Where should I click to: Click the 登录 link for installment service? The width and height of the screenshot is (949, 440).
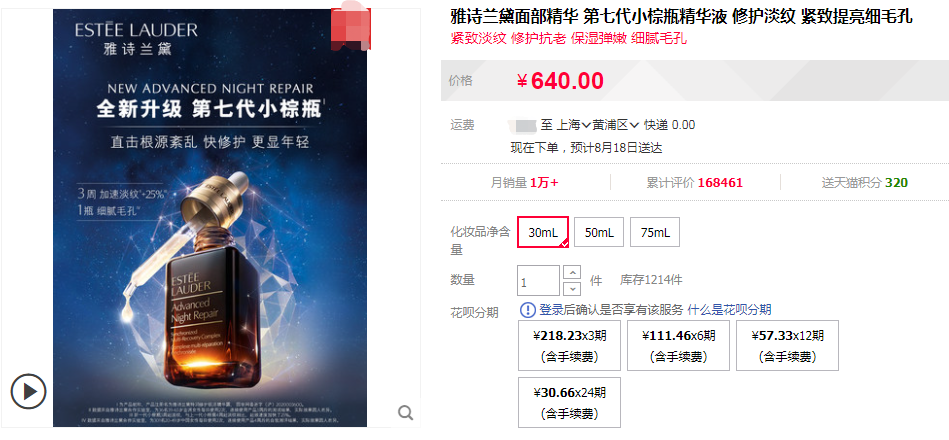pos(551,310)
